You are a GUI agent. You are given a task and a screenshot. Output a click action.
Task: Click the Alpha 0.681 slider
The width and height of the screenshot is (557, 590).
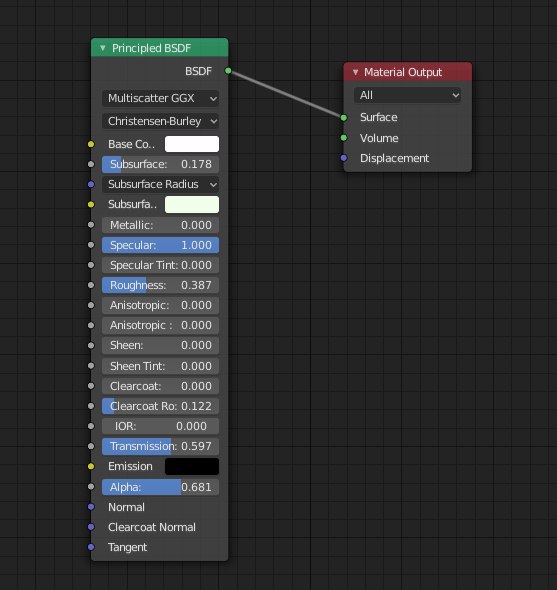(160, 487)
